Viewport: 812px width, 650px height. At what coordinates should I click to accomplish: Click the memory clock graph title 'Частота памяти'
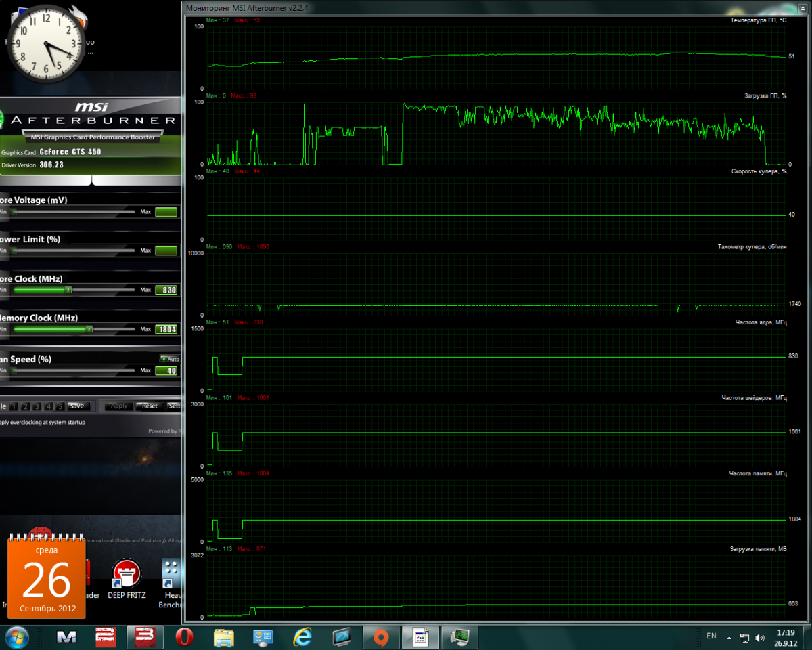[x=758, y=473]
